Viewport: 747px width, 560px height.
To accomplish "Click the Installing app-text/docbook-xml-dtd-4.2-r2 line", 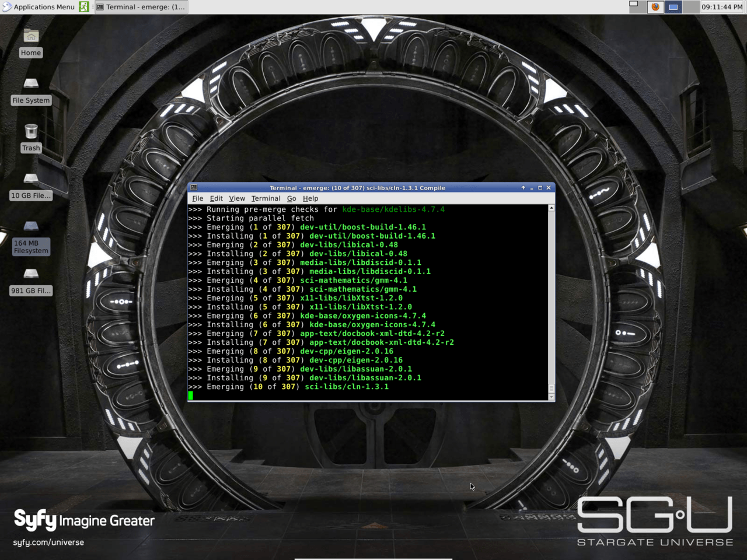I will 321,342.
